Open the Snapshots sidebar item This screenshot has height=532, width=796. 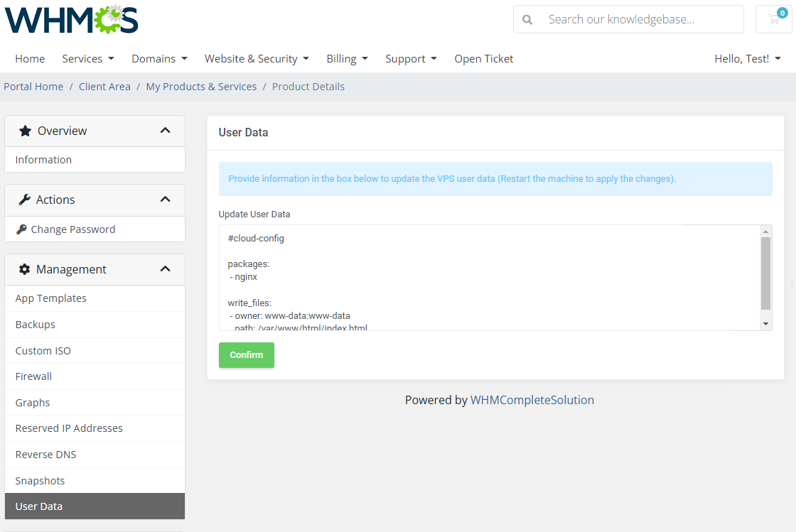(95, 481)
